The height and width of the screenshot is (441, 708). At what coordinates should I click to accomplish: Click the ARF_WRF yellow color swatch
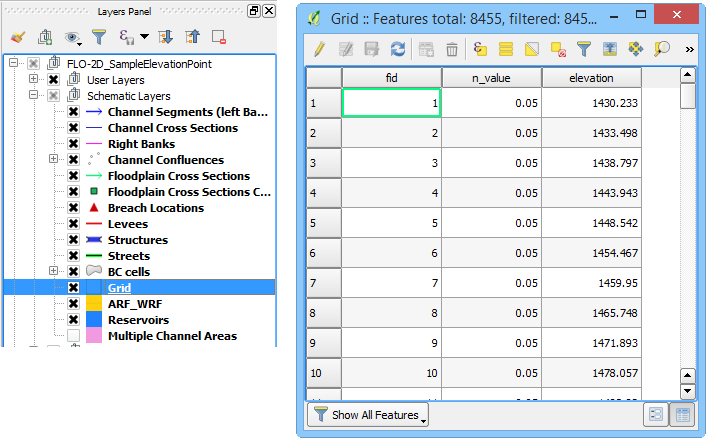[92, 304]
